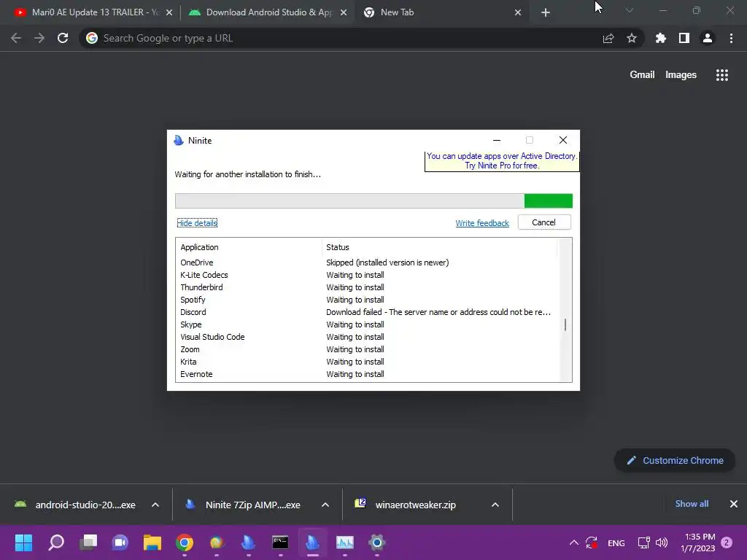Go back in Chrome history

[16, 38]
